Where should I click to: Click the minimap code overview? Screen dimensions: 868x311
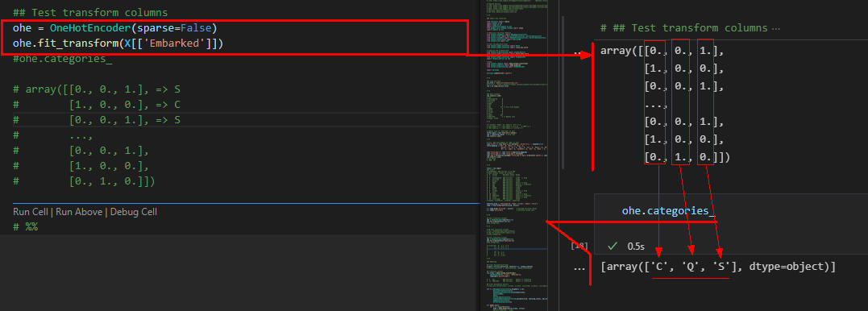point(515,155)
